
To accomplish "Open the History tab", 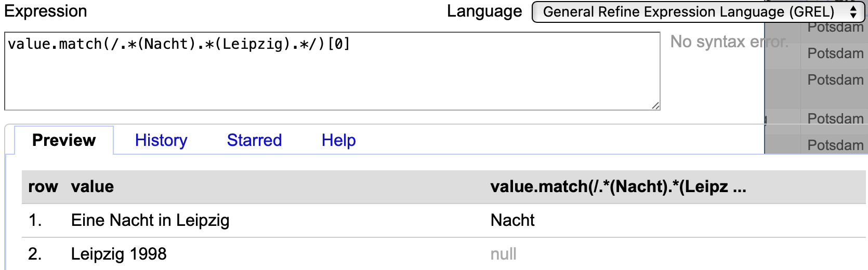I will click(x=161, y=140).
